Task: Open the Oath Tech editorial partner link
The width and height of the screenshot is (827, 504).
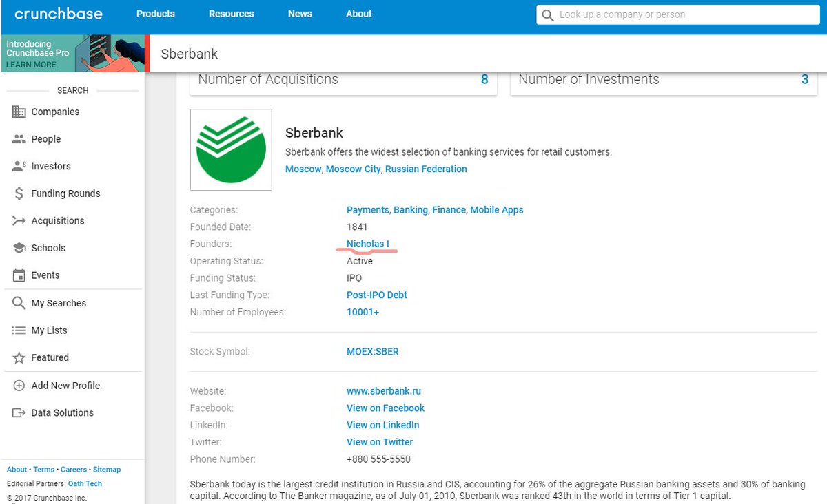Action: 85,484
